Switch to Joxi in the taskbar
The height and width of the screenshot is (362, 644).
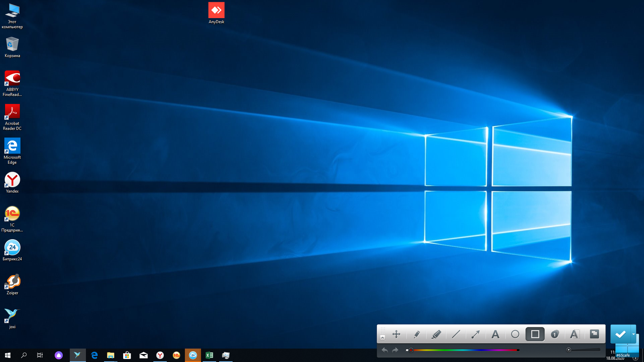[78, 355]
